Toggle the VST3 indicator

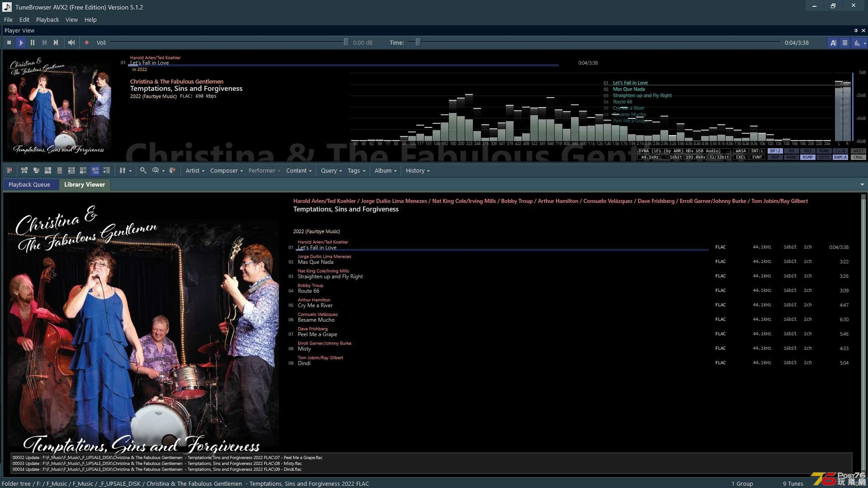pos(824,157)
